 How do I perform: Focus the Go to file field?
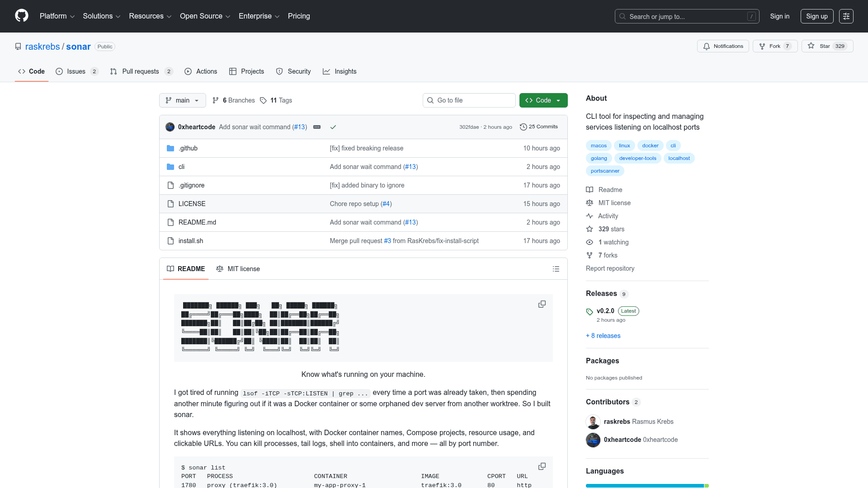pyautogui.click(x=469, y=100)
